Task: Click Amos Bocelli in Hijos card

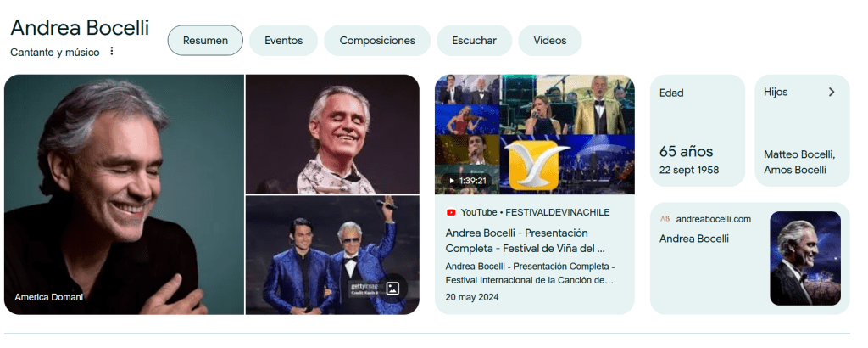Action: point(795,170)
